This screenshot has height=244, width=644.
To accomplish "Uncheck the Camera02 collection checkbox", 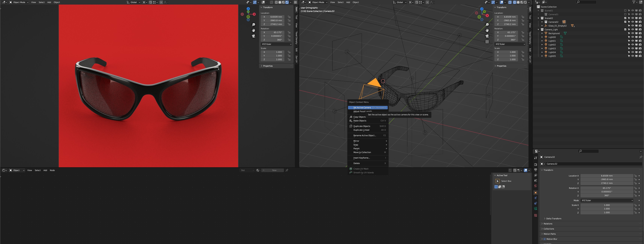I will [x=625, y=22].
